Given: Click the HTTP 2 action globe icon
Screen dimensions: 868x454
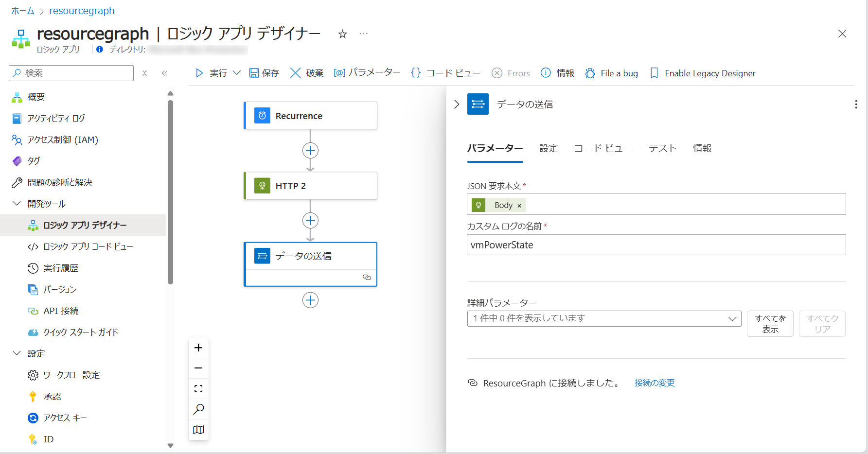Looking at the screenshot, I should pyautogui.click(x=262, y=186).
